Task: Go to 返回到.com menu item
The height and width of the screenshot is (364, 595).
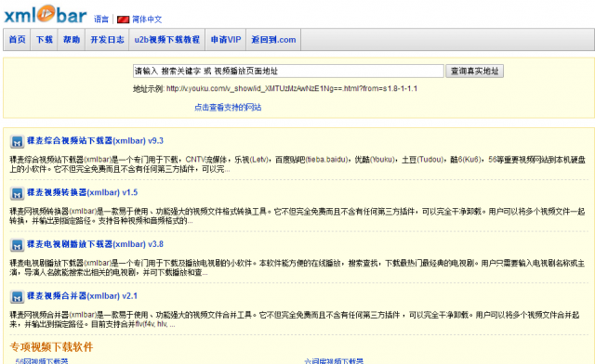Action: pos(273,39)
